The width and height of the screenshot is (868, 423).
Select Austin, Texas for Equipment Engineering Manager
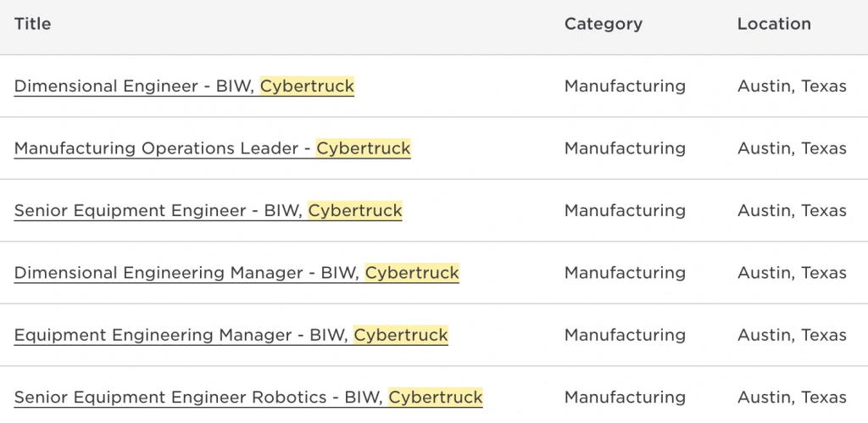point(792,335)
